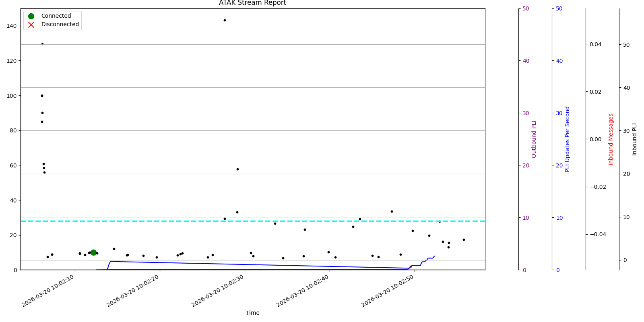The image size is (644, 322).
Task: Click the large green Connected dot on the plot
Action: pos(93,252)
